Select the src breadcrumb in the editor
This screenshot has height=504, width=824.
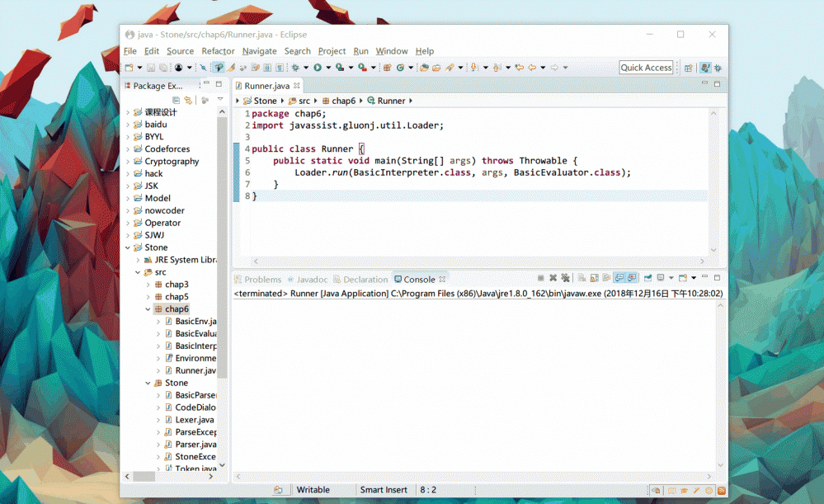[x=304, y=101]
